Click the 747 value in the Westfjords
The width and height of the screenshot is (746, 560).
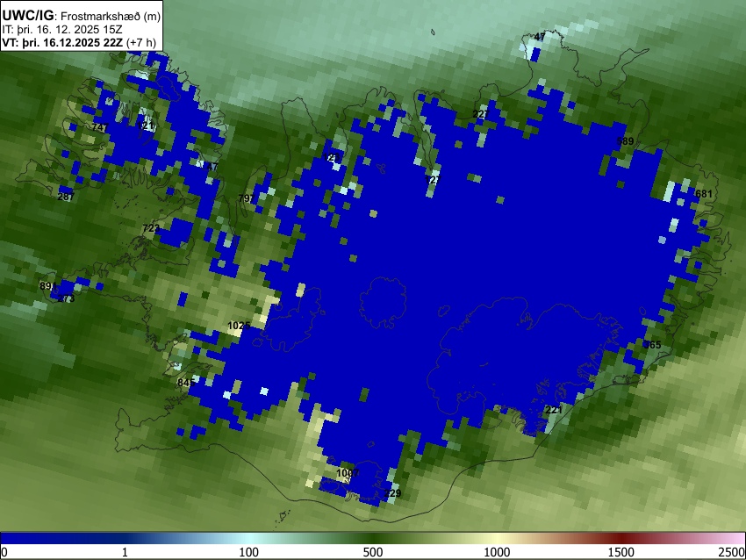(x=100, y=127)
